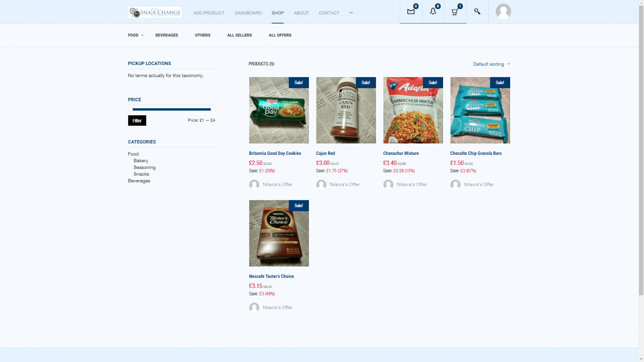Open the Default sorting dropdown

tap(491, 64)
